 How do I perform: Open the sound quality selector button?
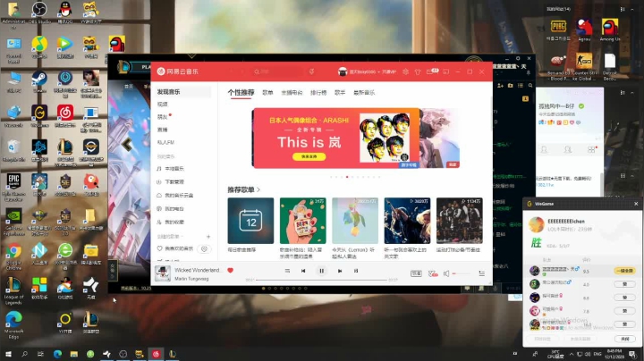(x=416, y=273)
